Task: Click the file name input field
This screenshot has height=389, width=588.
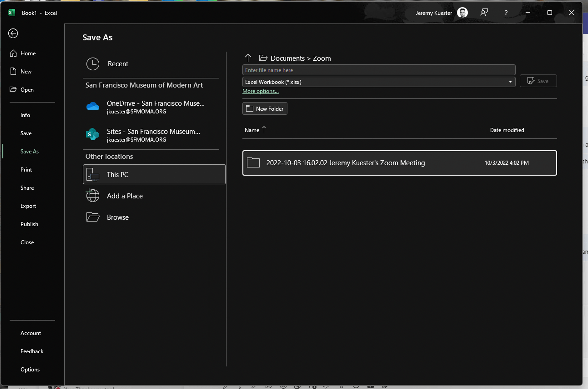Action: (379, 70)
